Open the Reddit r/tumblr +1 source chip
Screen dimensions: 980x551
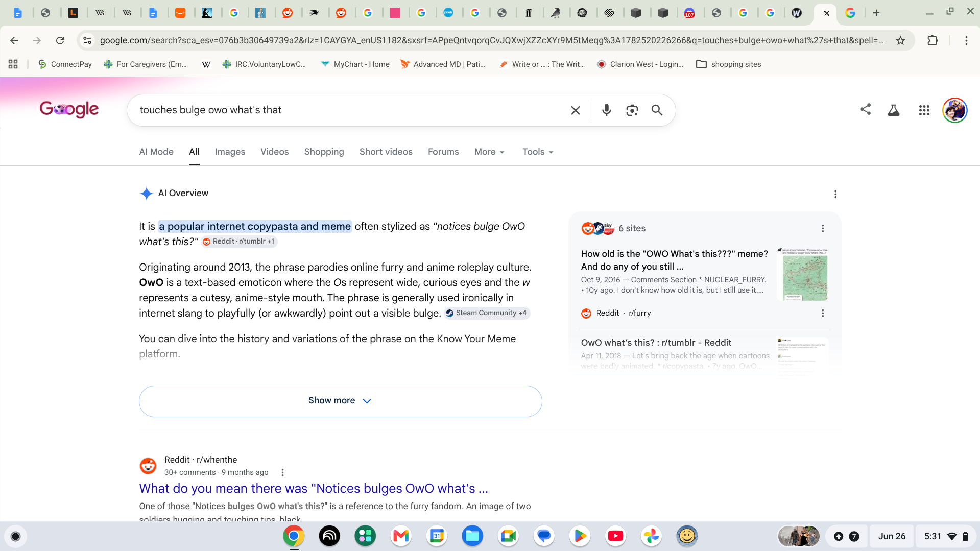point(238,242)
